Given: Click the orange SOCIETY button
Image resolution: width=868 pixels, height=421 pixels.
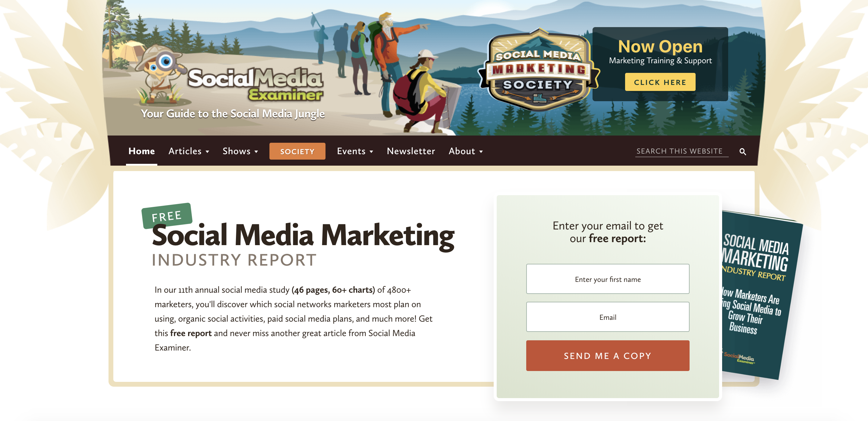Looking at the screenshot, I should (x=297, y=151).
